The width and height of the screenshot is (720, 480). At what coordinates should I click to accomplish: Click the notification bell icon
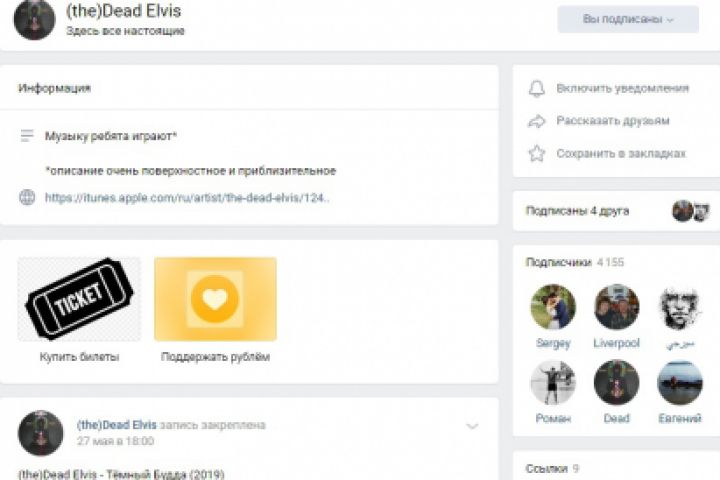coord(537,88)
